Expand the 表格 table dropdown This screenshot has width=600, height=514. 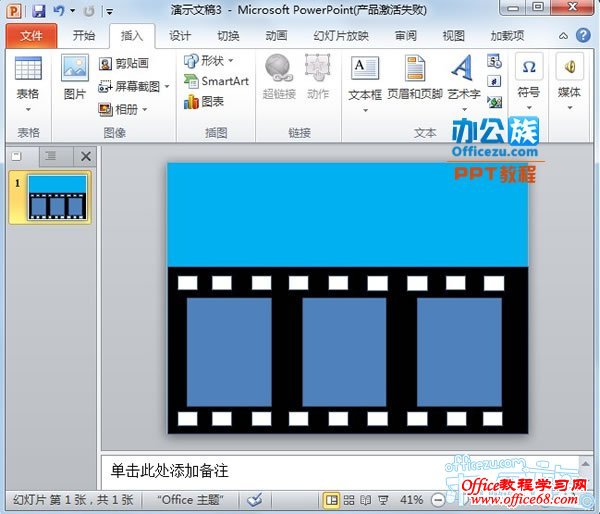click(x=28, y=109)
